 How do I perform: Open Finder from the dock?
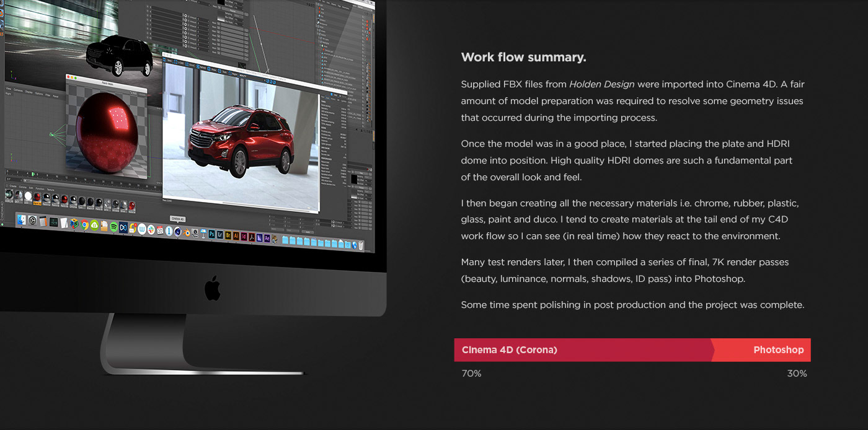(x=22, y=220)
